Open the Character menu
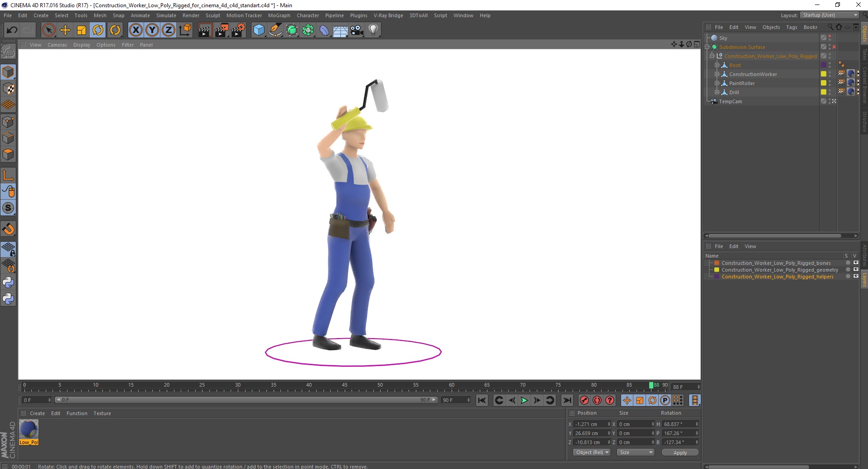 pyautogui.click(x=308, y=15)
